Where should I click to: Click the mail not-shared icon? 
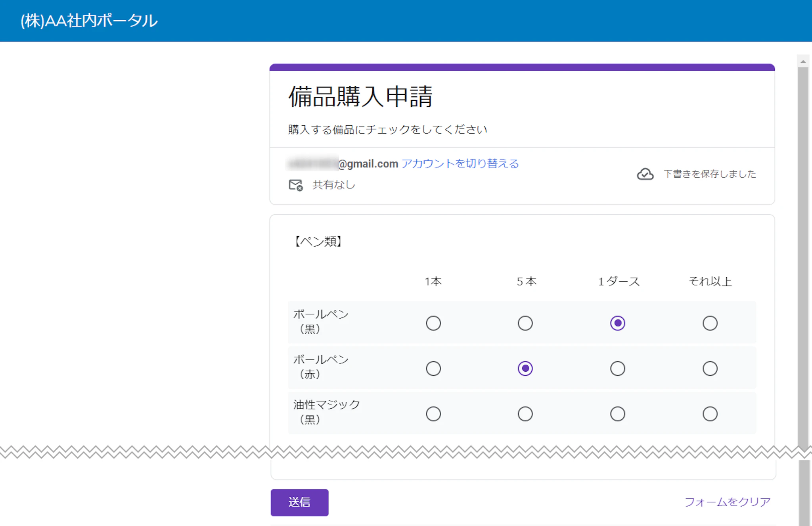(x=295, y=185)
